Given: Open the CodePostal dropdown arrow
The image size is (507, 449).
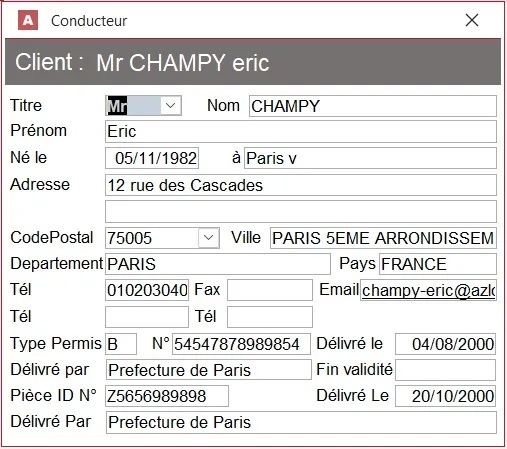Looking at the screenshot, I should pos(209,238).
